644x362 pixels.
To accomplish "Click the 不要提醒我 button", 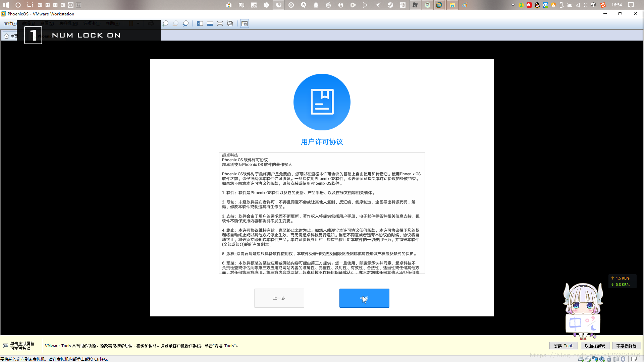I will (x=626, y=346).
